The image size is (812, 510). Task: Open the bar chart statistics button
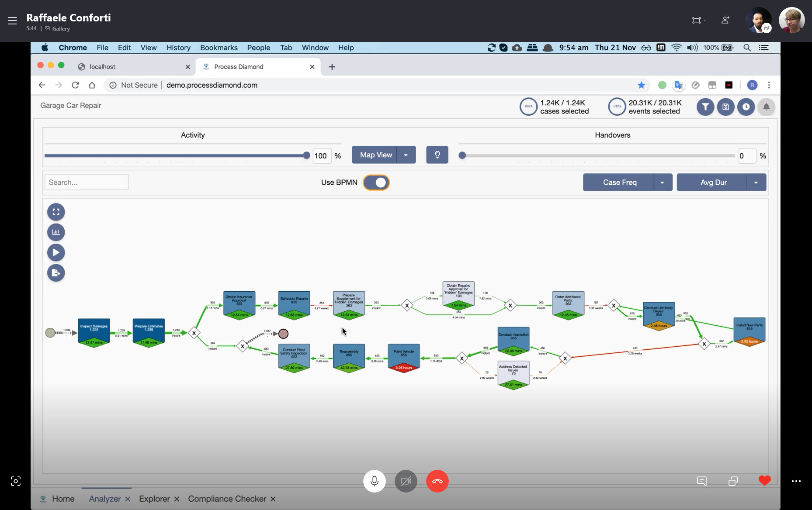pos(56,232)
